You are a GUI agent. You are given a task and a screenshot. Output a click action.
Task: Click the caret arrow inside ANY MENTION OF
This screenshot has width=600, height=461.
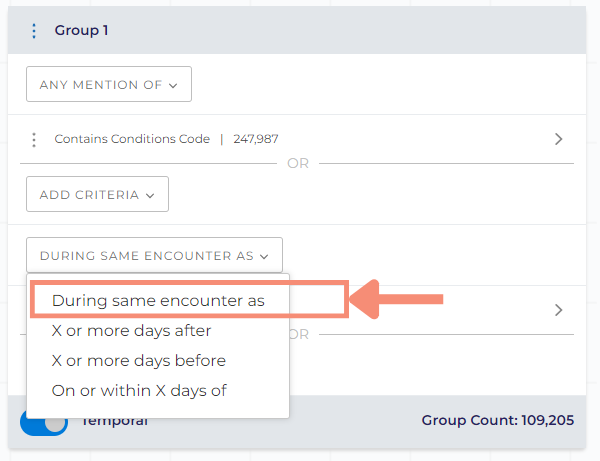pos(173,85)
